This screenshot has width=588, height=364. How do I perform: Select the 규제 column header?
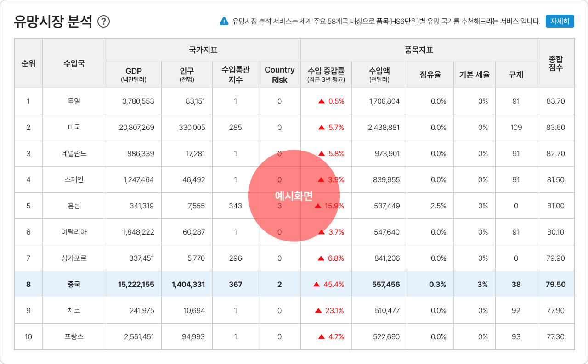516,74
